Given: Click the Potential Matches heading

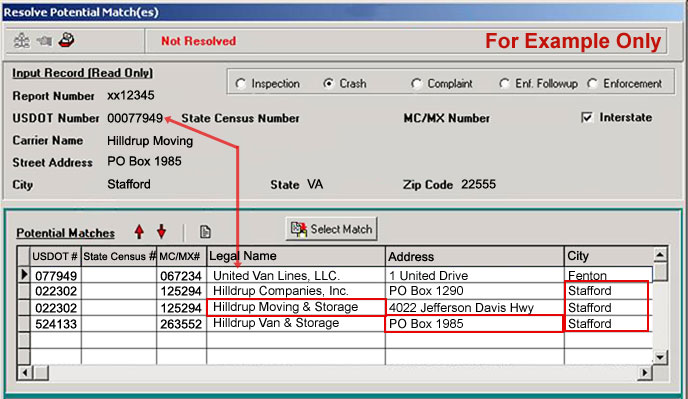Looking at the screenshot, I should click(65, 233).
